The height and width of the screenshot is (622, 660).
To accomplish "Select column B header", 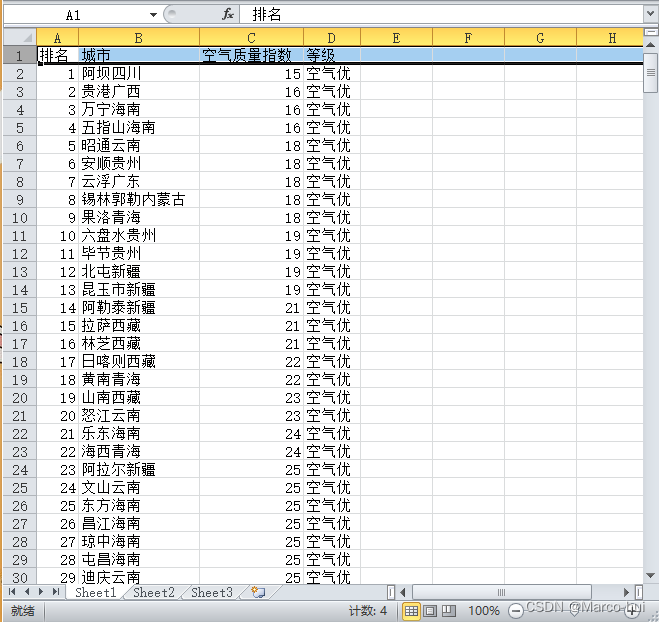I will pyautogui.click(x=139, y=38).
